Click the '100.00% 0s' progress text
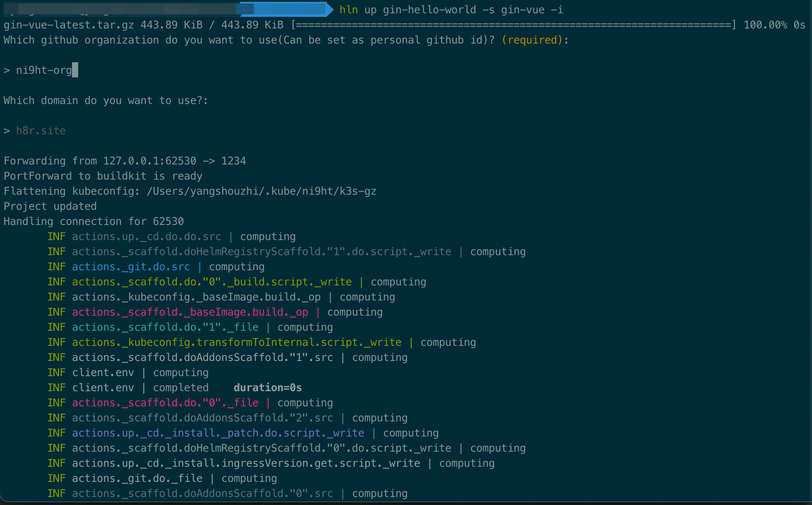 pos(775,25)
